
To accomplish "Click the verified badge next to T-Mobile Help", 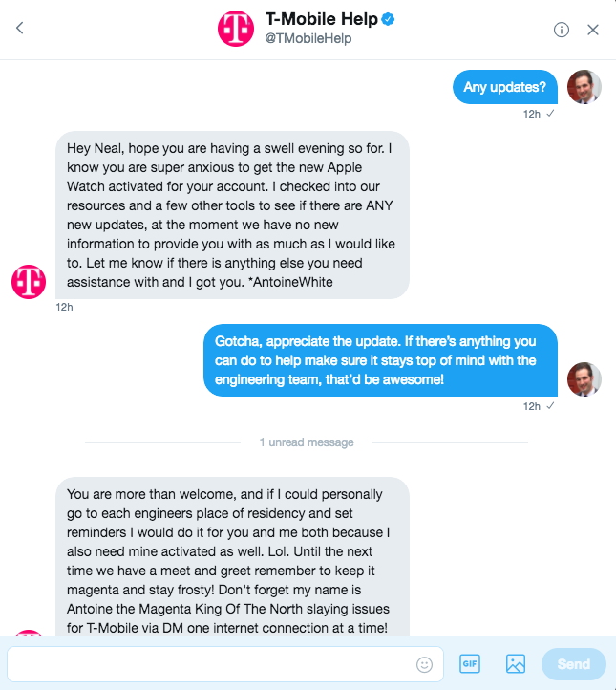I will point(388,19).
